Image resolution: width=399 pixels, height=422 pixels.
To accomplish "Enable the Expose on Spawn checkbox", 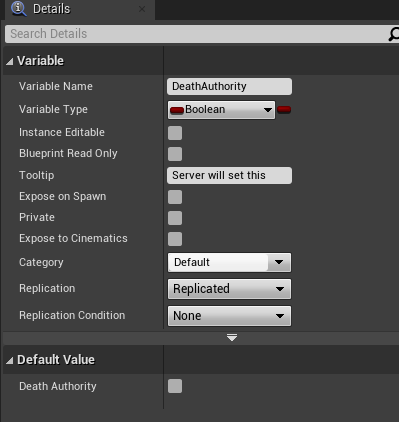I will [x=175, y=197].
